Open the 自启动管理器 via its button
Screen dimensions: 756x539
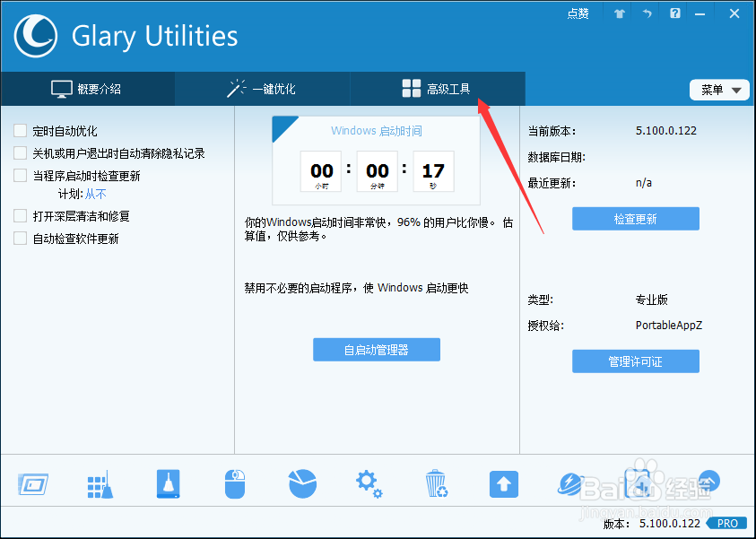pos(377,350)
